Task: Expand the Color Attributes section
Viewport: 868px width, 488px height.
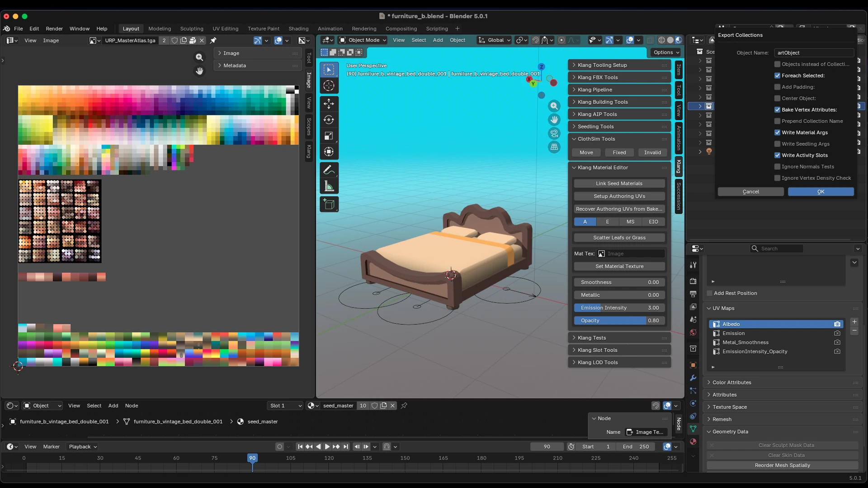Action: (x=783, y=382)
